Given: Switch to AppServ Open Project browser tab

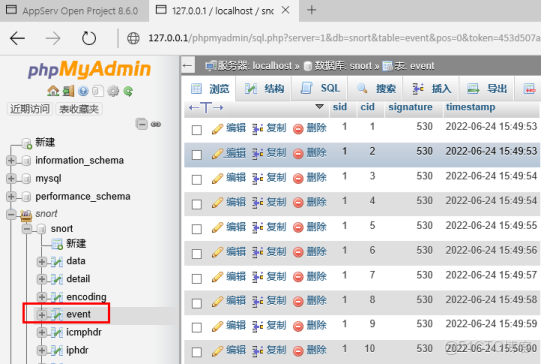Looking at the screenshot, I should 74,11.
